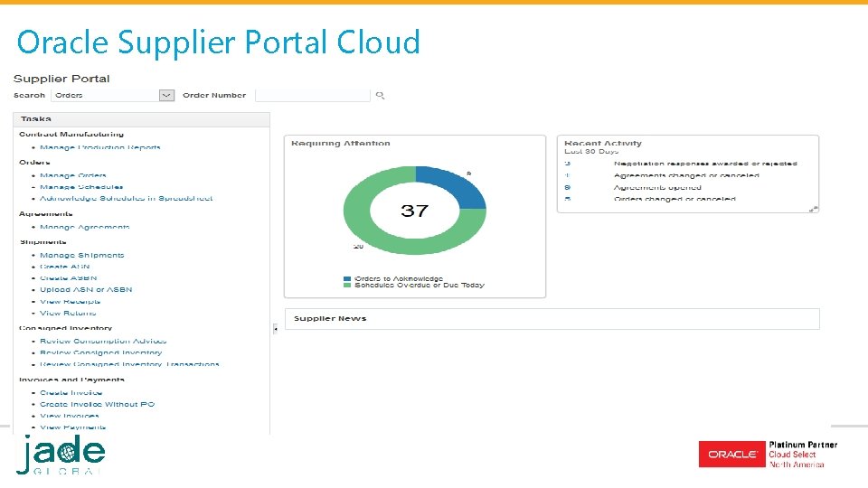Click the blue Orders to Acknowledge legend swatch
The image size is (868, 488).
tap(347, 279)
